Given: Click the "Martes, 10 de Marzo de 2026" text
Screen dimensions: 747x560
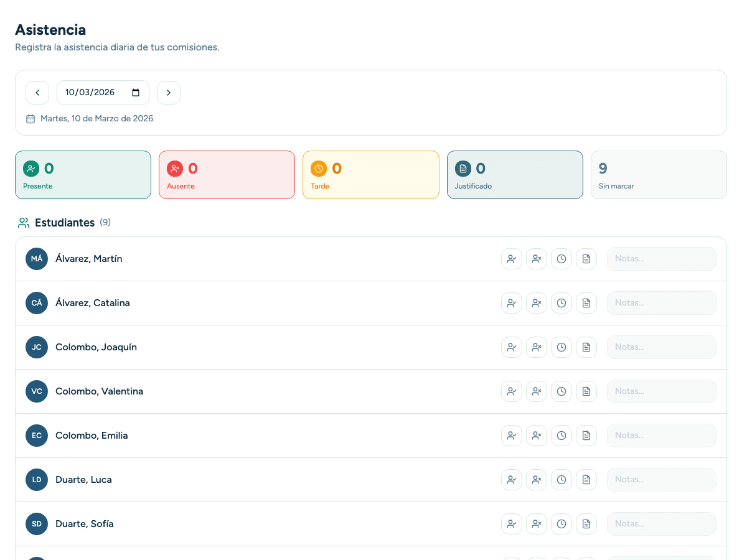Looking at the screenshot, I should [96, 118].
